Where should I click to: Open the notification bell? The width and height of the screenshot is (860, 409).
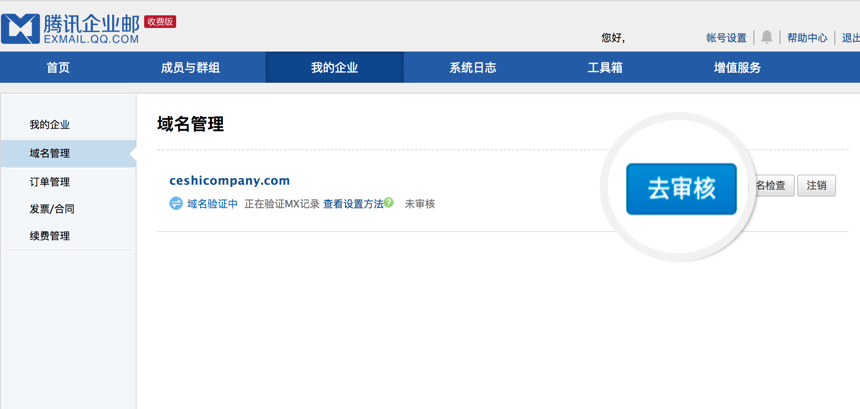(767, 37)
